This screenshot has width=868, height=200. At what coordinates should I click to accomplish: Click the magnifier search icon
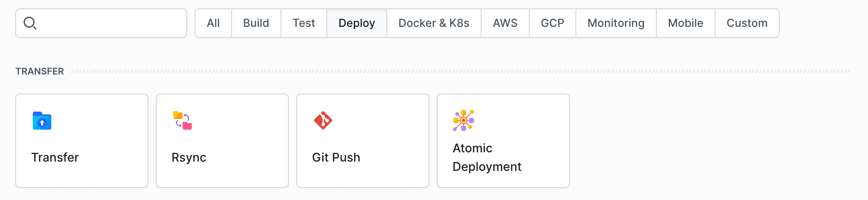point(30,23)
